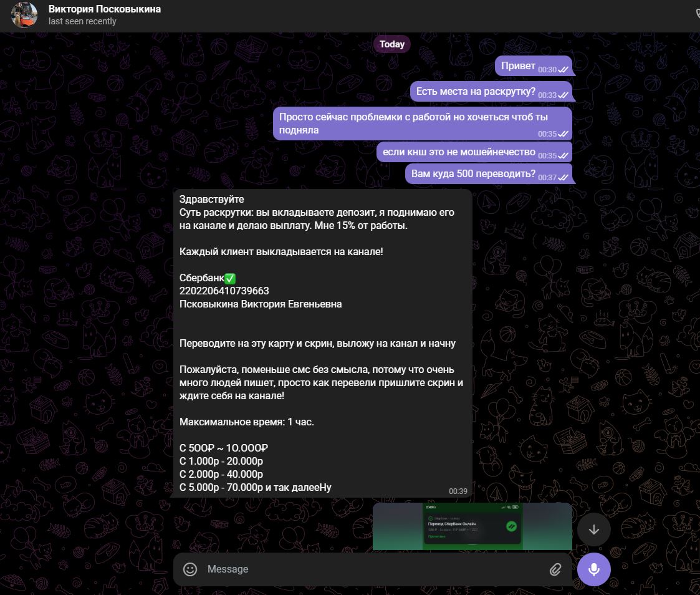Open the Сбербанк transfer screenshot thumbnail
700x595 pixels.
click(472, 526)
